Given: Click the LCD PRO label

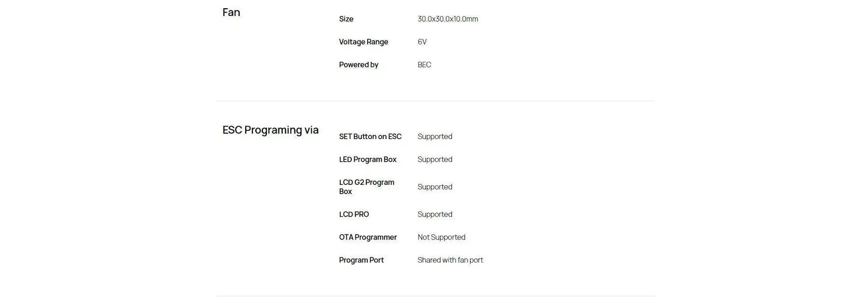Looking at the screenshot, I should 354,214.
